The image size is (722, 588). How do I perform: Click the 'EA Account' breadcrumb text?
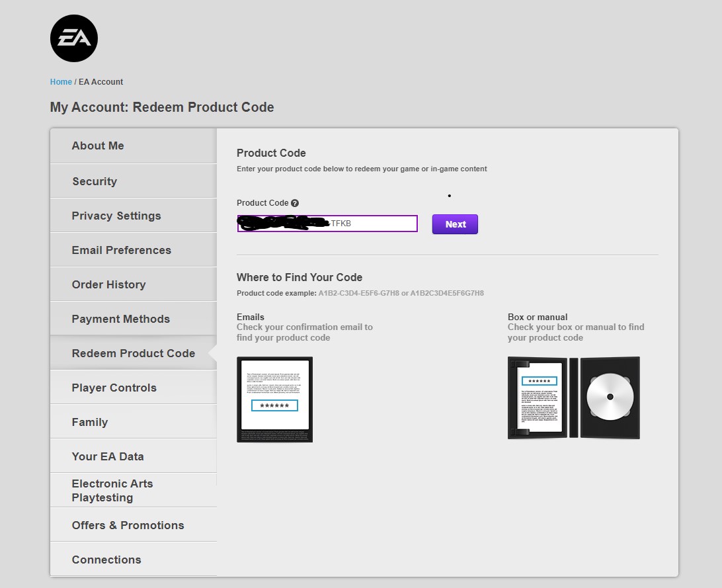(101, 82)
